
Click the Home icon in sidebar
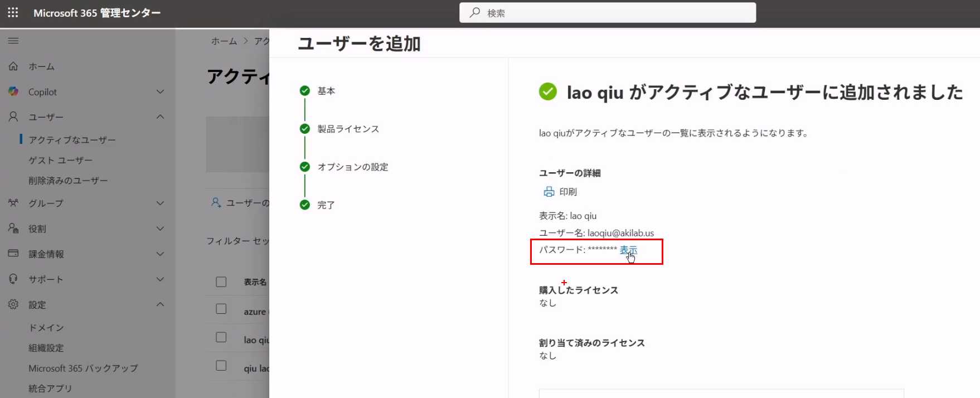13,66
